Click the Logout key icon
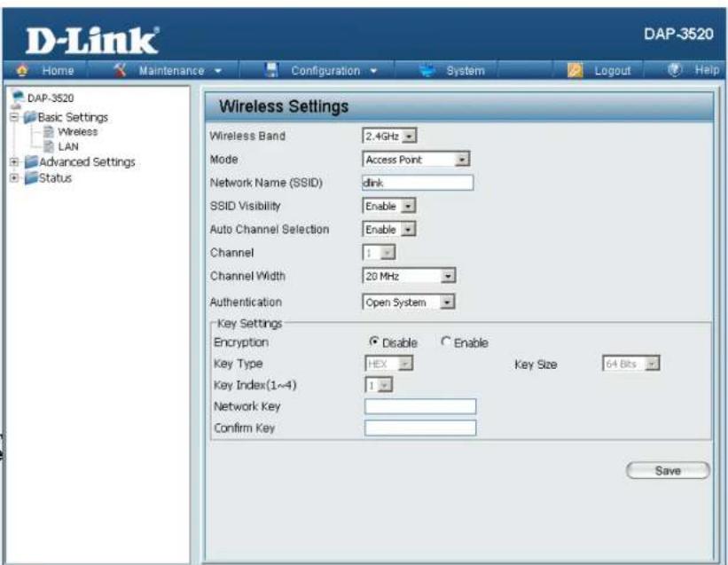Image resolution: width=728 pixels, height=565 pixels. coord(575,70)
